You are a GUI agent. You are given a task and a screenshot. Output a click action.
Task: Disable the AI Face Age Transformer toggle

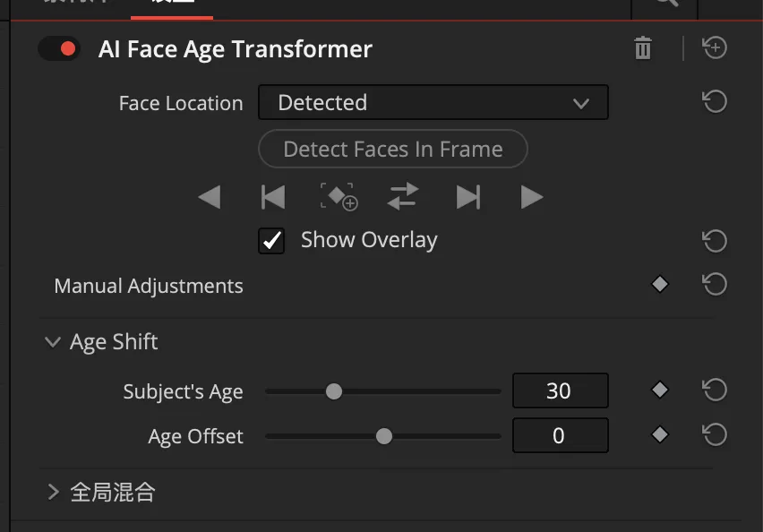coord(59,48)
